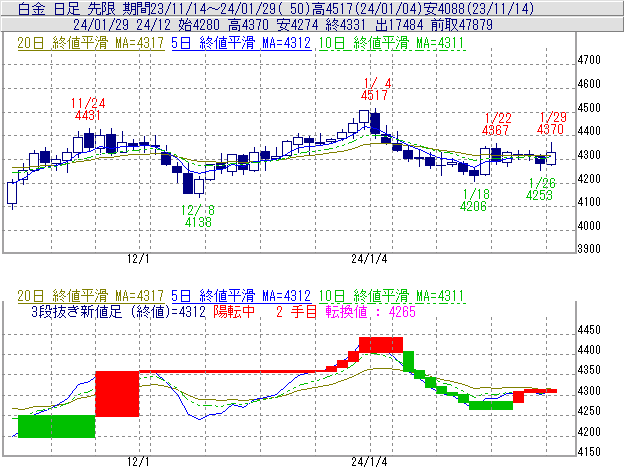Click the "4450" axis label on the lower chart
Viewport: 624px width, 475px height.
[589, 330]
